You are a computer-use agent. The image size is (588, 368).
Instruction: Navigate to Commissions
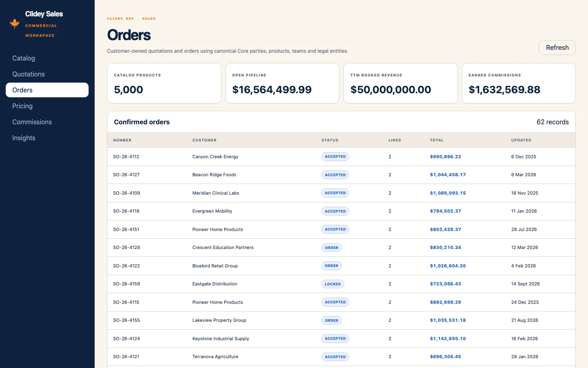click(x=47, y=122)
